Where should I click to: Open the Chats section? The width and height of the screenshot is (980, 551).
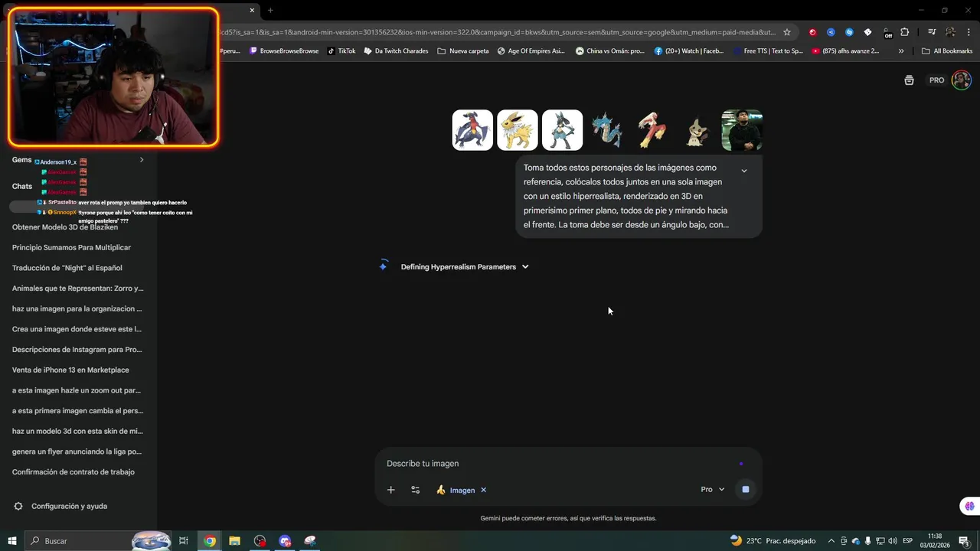[x=22, y=186]
